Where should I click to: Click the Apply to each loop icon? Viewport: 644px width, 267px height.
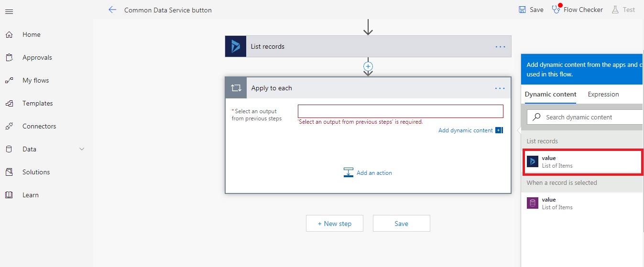pyautogui.click(x=236, y=88)
